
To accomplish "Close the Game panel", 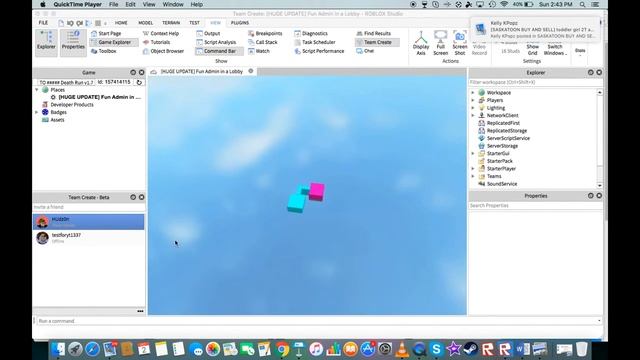I will [x=142, y=72].
